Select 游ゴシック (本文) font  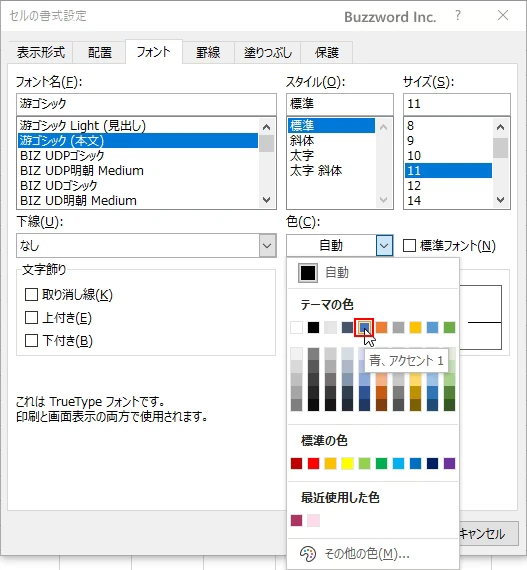(x=138, y=141)
